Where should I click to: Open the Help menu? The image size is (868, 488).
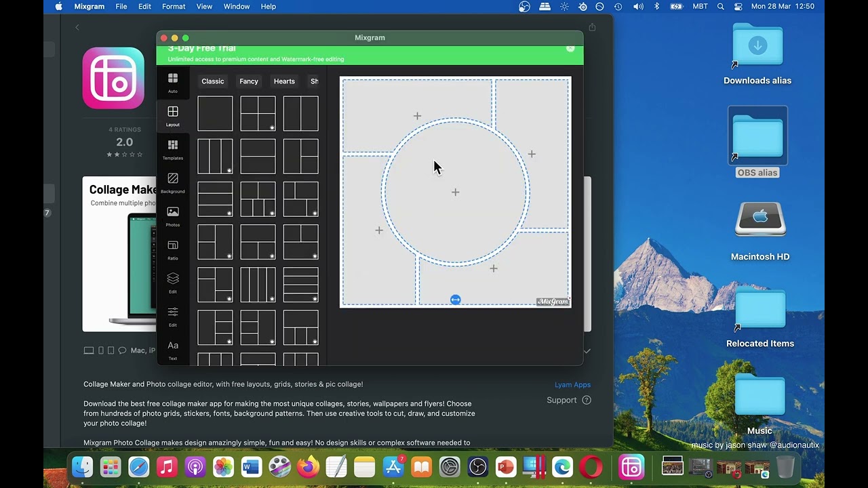[x=269, y=6]
